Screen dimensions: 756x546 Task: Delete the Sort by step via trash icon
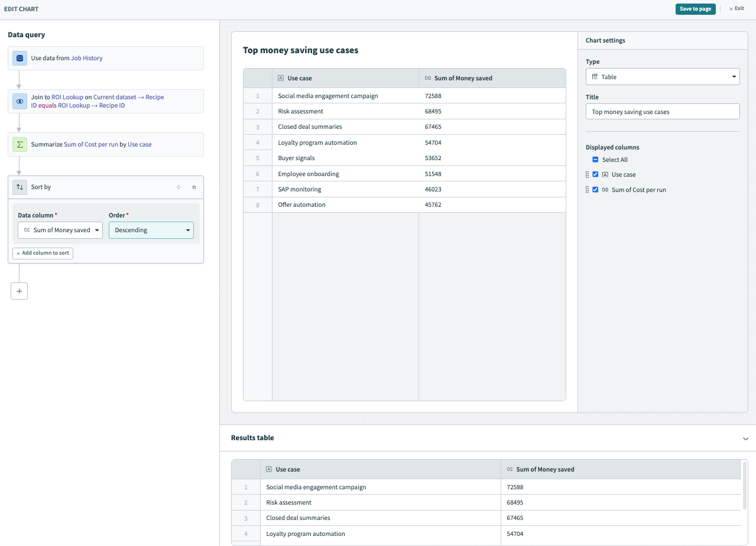click(194, 187)
